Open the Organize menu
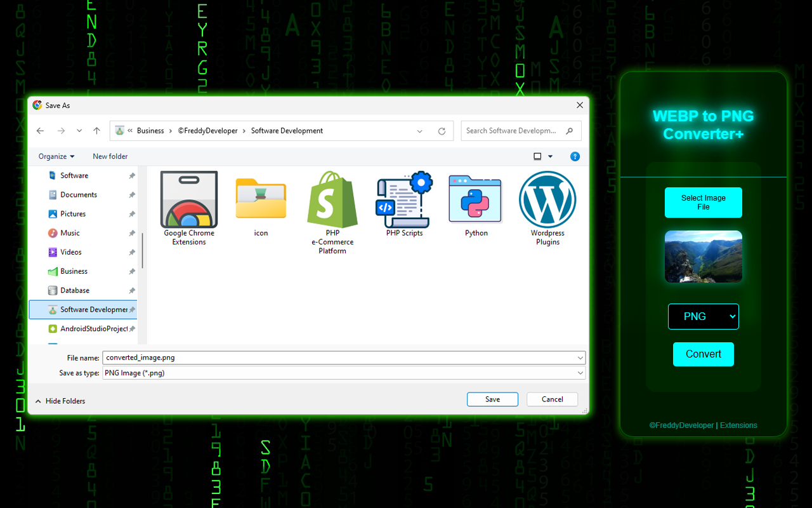 56,156
